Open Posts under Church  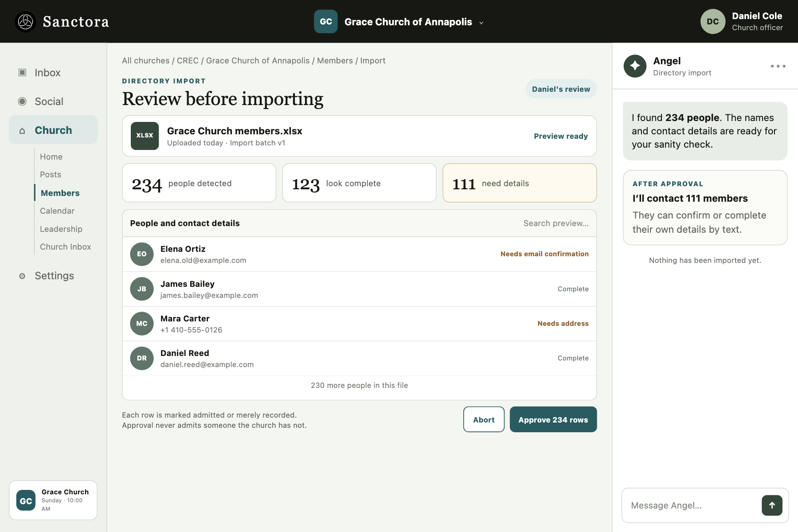point(51,175)
